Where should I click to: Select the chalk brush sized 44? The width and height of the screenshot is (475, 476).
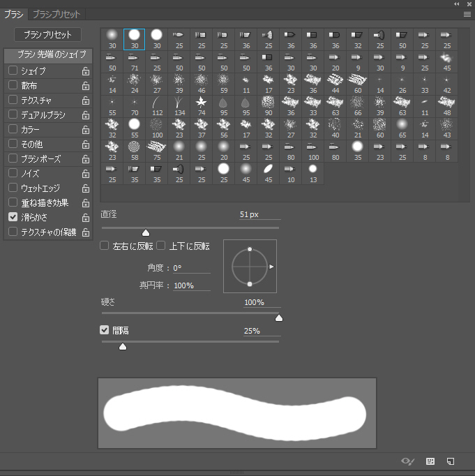click(x=335, y=84)
